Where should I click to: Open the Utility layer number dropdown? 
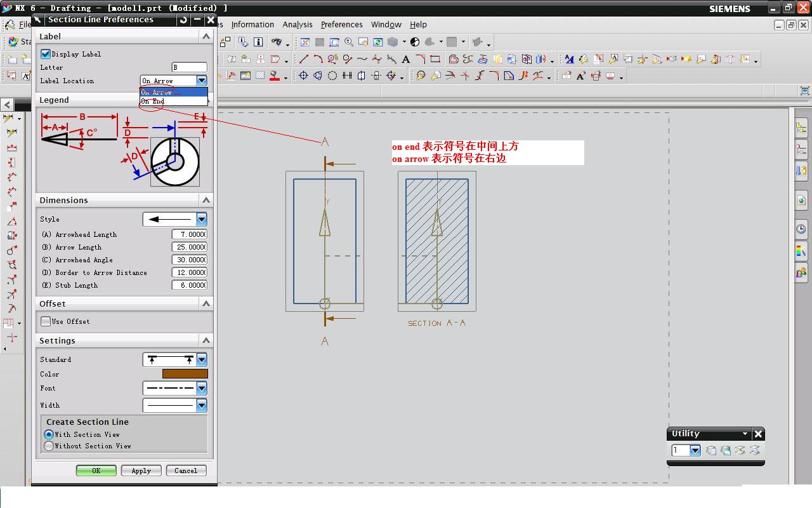[695, 450]
